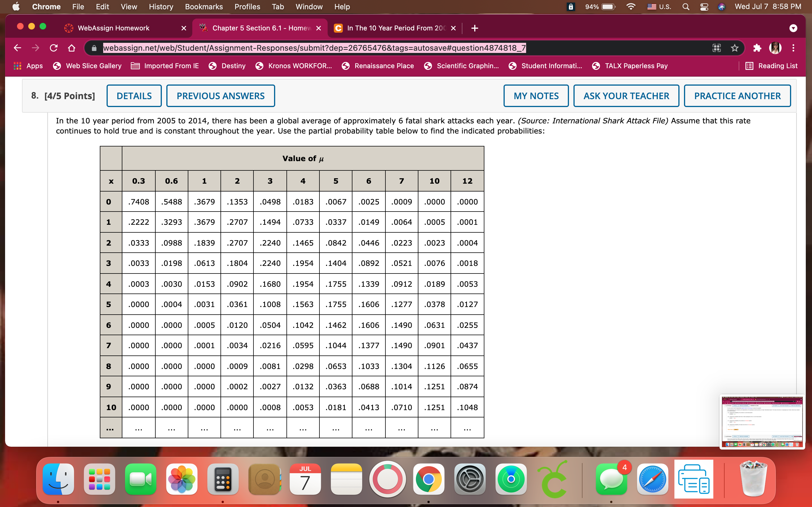Open the Destiny bookmark
This screenshot has width=812, height=507.
233,66
